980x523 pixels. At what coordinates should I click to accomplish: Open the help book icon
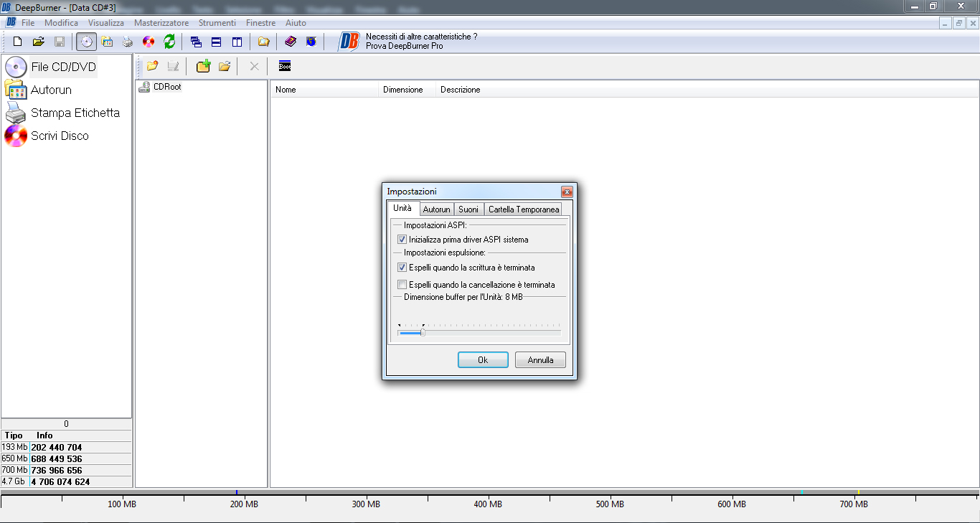[x=291, y=42]
